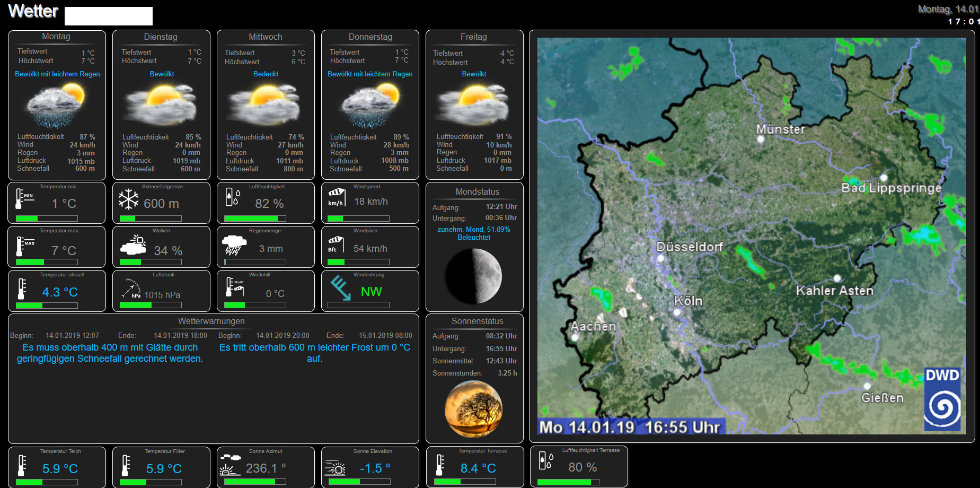Click the Luftfeuchtigkeit 82 % progress bar
This screenshot has width=980, height=488.
pos(255,219)
